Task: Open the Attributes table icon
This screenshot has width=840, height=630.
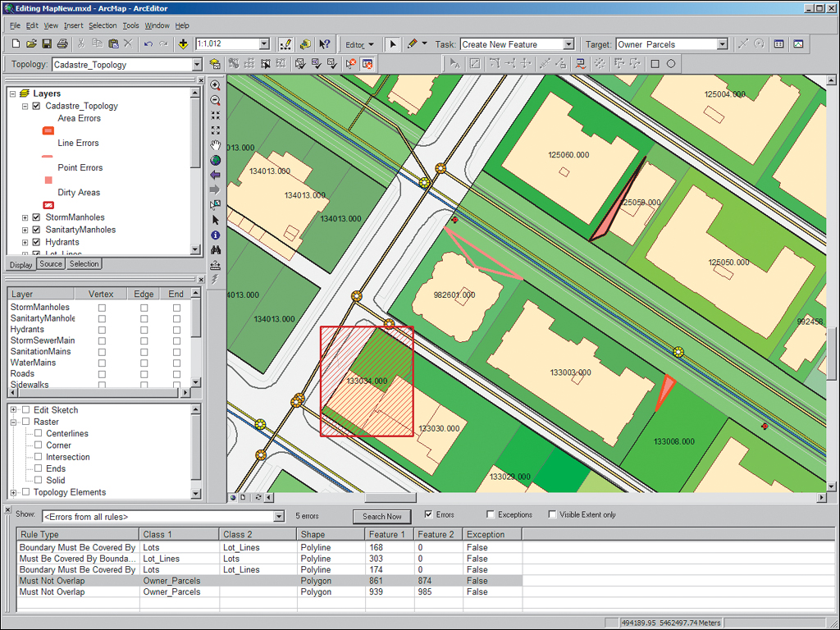Action: coord(779,44)
